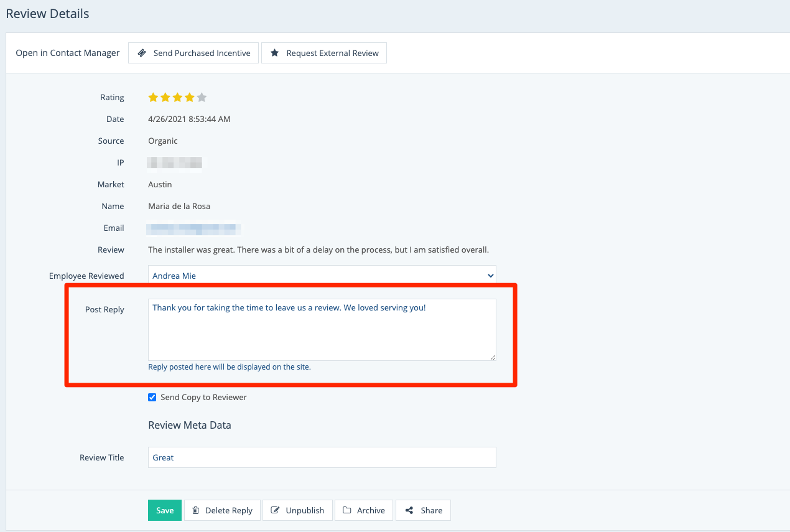Click the Review Details heading
The image size is (790, 532).
coord(47,14)
